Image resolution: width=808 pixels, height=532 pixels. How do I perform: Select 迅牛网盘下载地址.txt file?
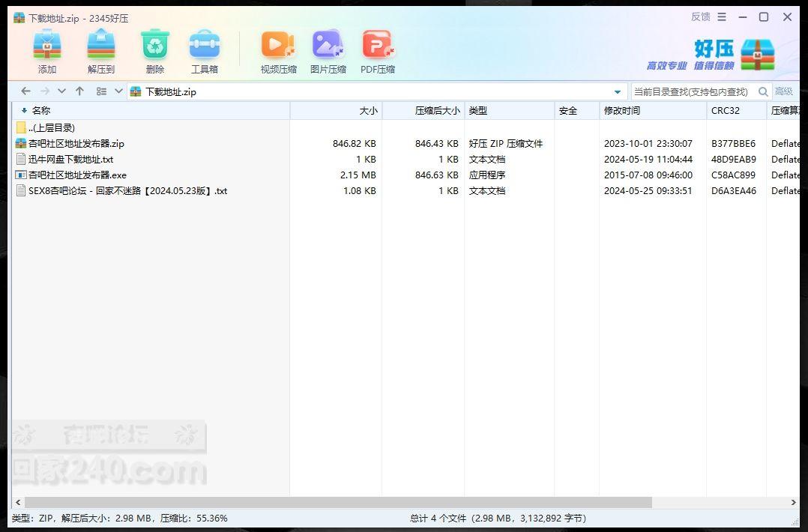pyautogui.click(x=70, y=160)
